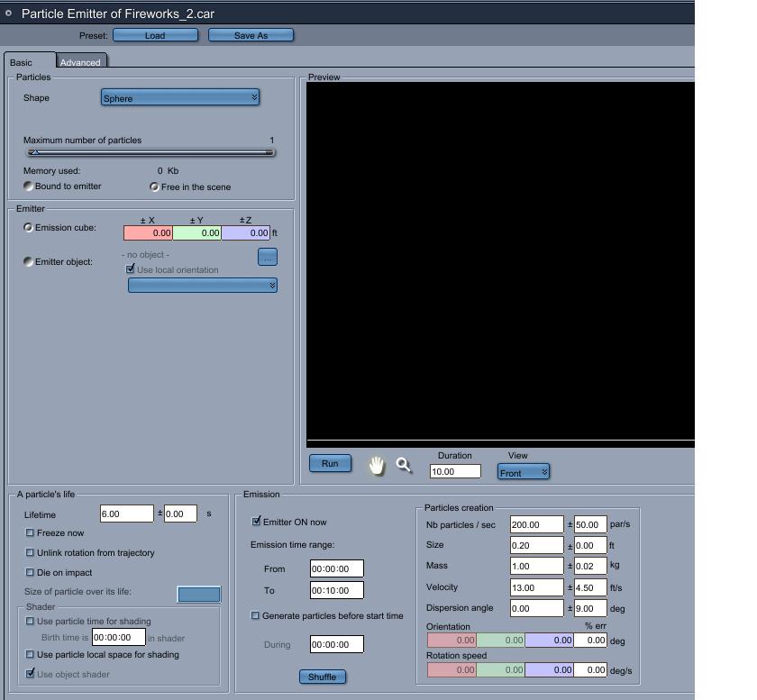Click the Lifetime variation field
757x700 pixels.
coord(180,514)
